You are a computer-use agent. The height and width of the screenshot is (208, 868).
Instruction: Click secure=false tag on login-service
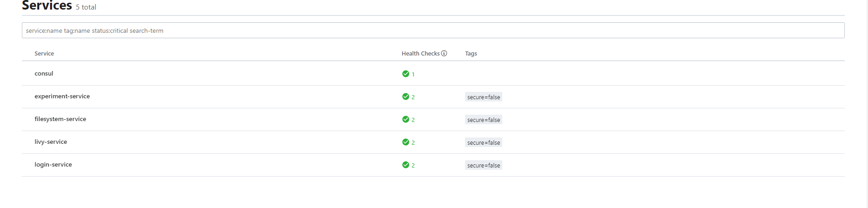click(483, 165)
